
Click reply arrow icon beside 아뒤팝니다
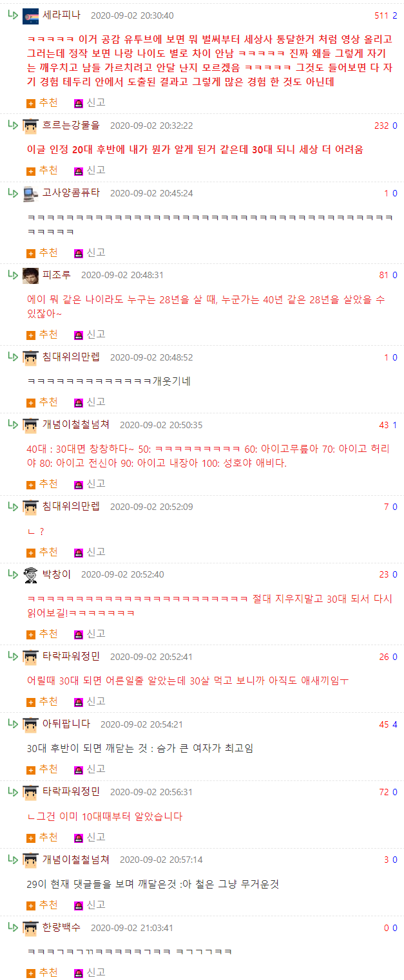pos(13,724)
